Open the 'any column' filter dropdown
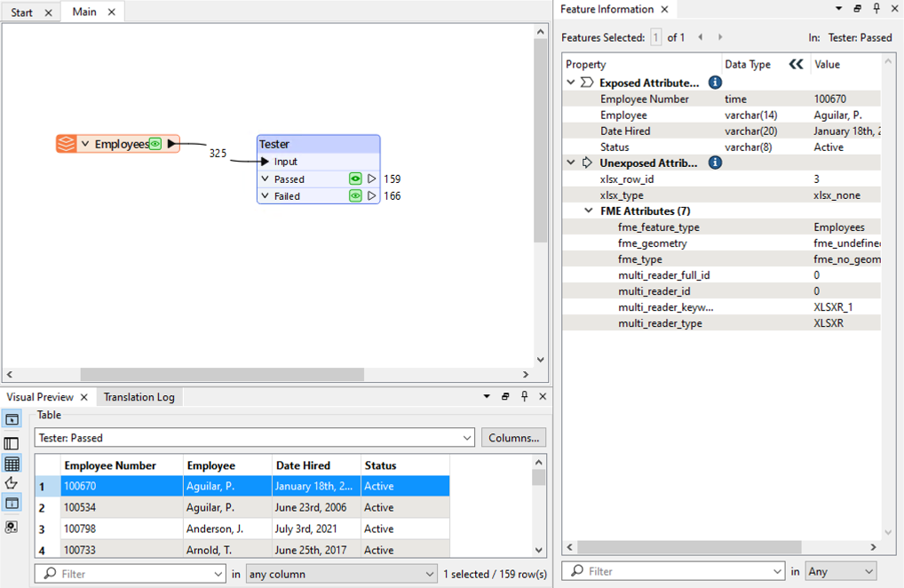 430,574
